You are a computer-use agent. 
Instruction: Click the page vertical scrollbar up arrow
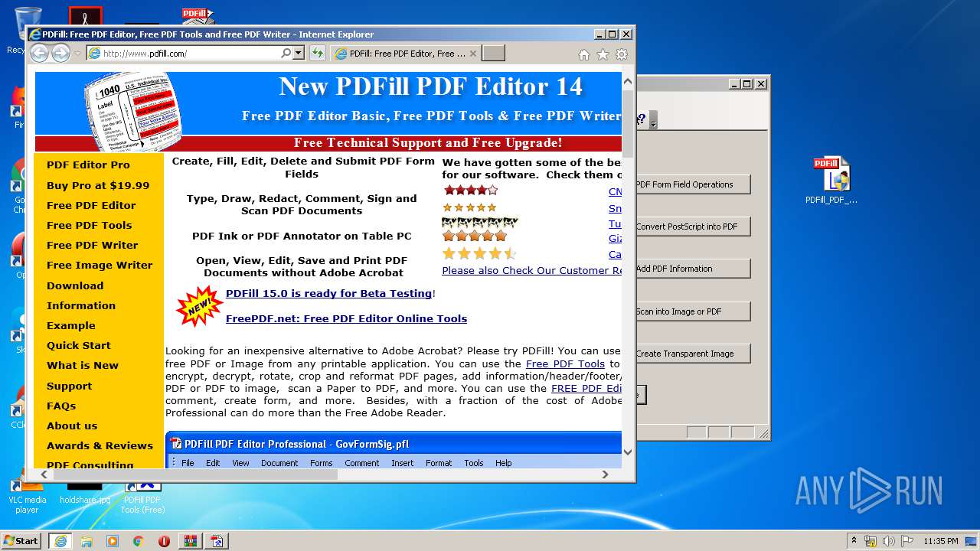pyautogui.click(x=628, y=80)
